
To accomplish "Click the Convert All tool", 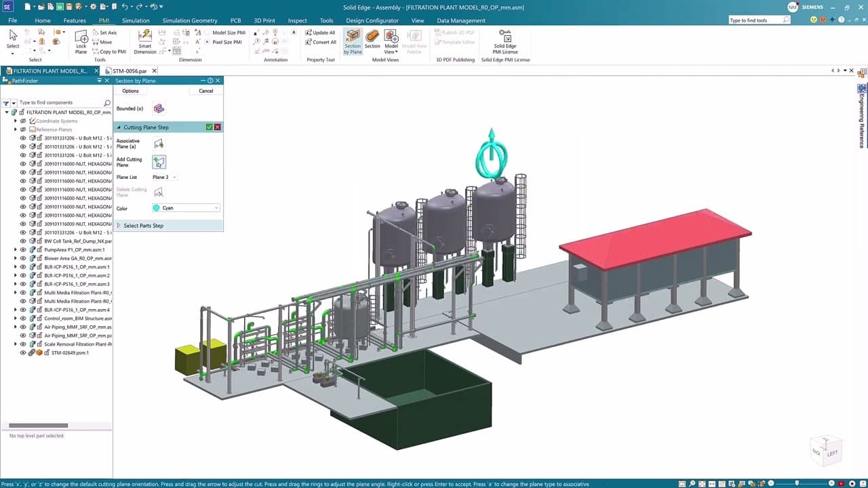I will point(320,42).
